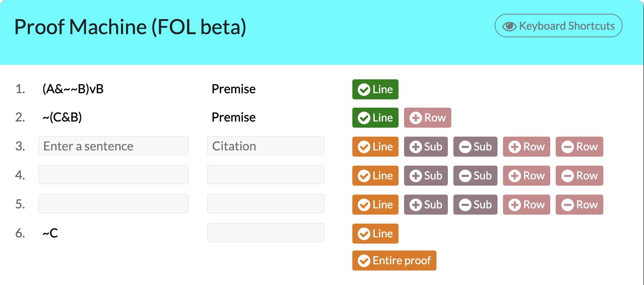
Task: Remove subproof at line 3
Action: 475,147
